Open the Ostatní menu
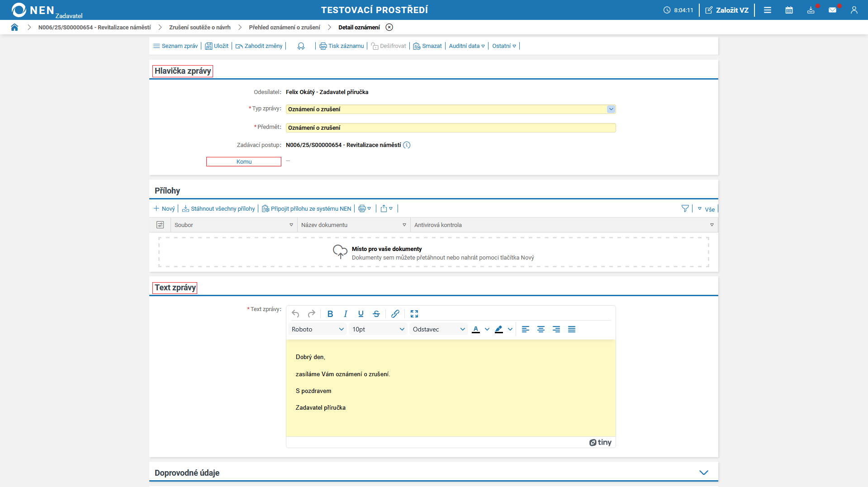Image resolution: width=868 pixels, height=487 pixels. click(x=504, y=46)
